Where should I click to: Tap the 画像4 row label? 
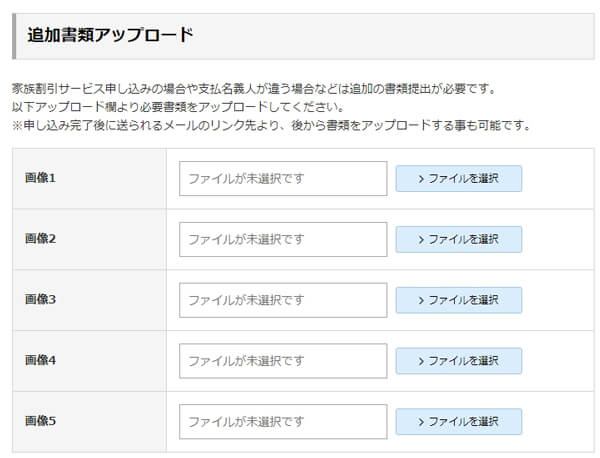tap(41, 361)
